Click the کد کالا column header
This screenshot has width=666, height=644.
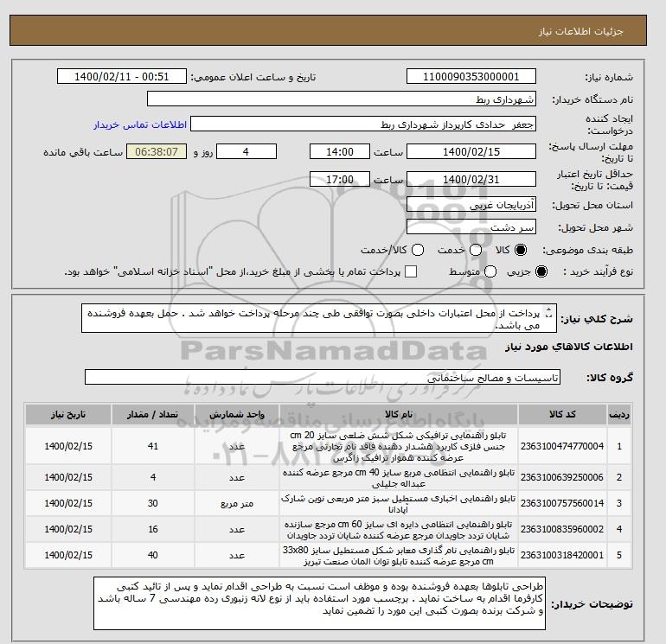(x=562, y=414)
